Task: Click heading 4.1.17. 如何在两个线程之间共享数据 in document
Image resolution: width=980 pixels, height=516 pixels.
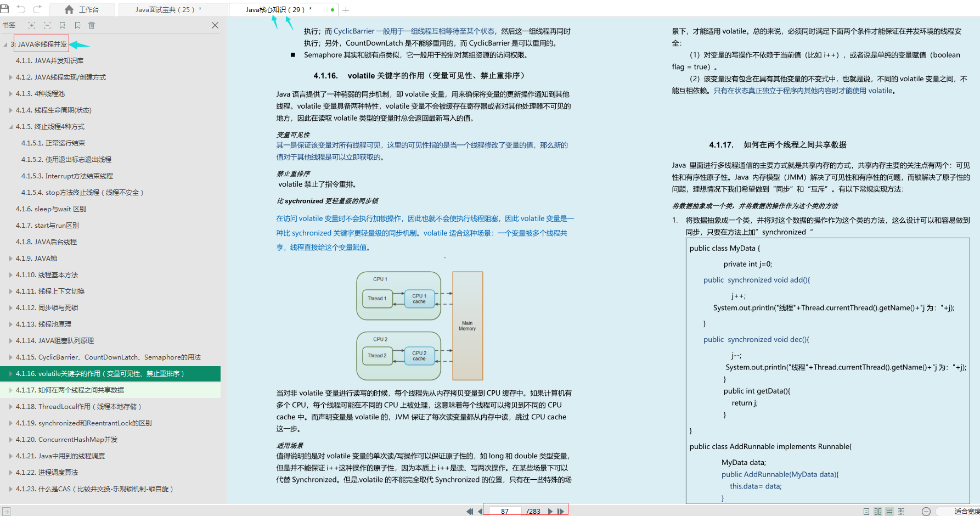Action: pyautogui.click(x=778, y=145)
